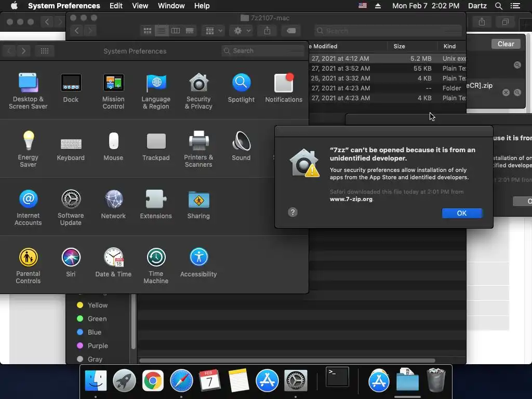532x399 pixels.
Task: Open Mission Control preferences
Action: [x=113, y=91]
